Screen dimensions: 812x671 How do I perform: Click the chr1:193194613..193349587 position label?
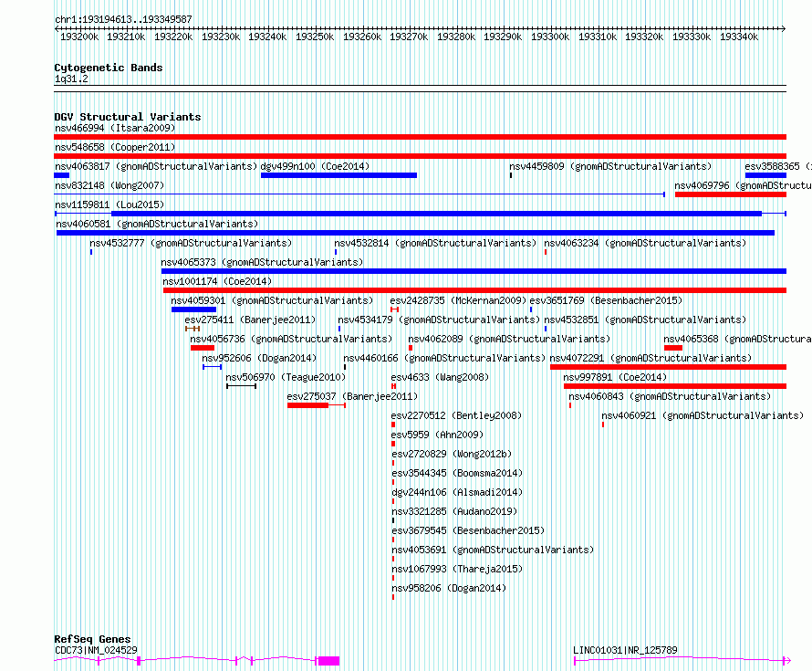(x=123, y=19)
